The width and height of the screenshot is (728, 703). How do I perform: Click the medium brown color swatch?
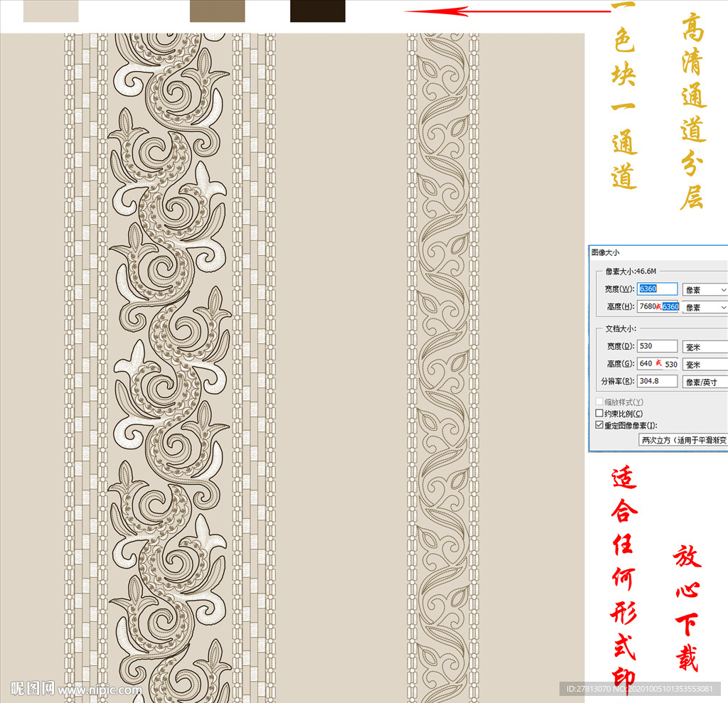218,11
